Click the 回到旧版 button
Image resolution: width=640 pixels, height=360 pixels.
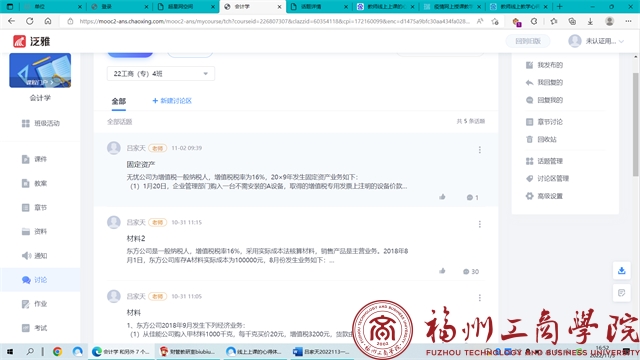click(528, 41)
